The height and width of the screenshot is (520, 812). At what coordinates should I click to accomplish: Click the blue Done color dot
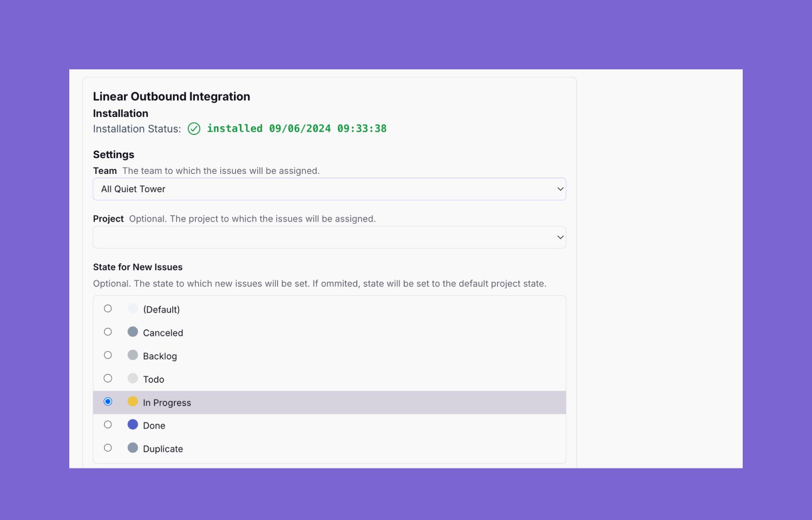pyautogui.click(x=133, y=425)
